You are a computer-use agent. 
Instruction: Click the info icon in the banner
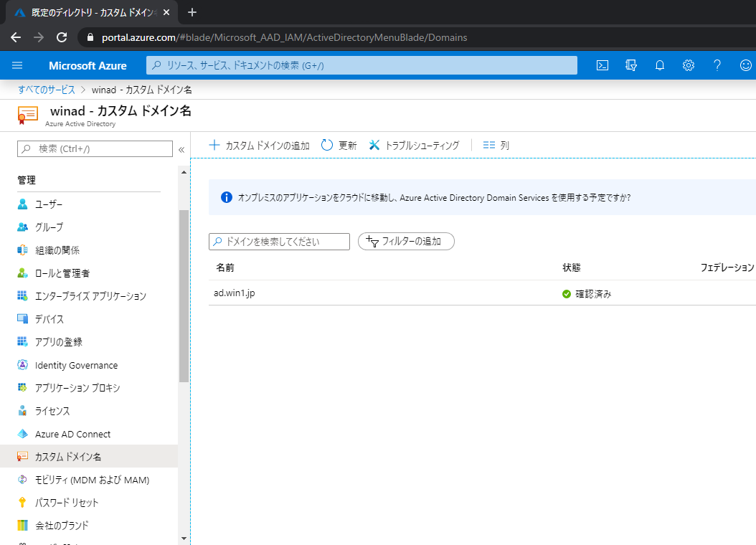227,198
